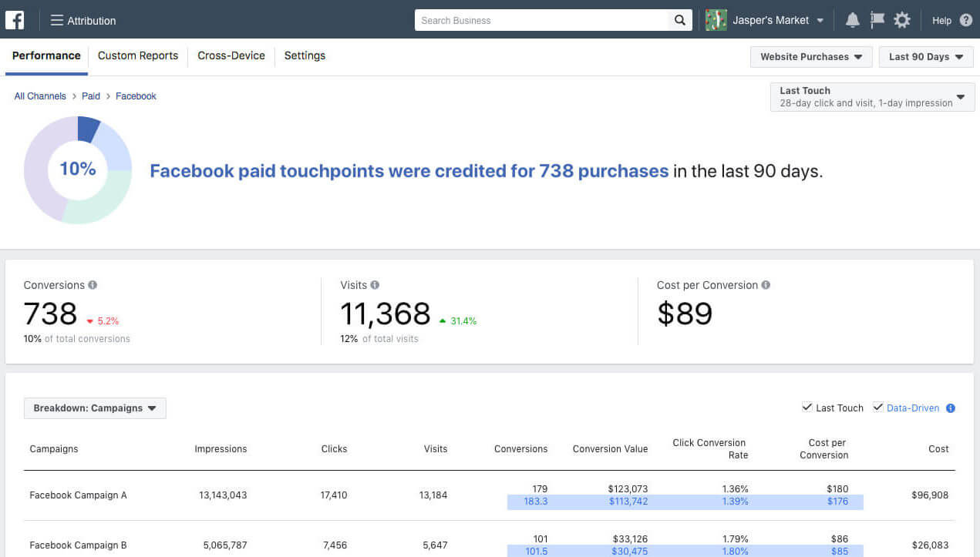The image size is (980, 557).
Task: Switch to the Cross-Device tab
Action: [x=231, y=55]
